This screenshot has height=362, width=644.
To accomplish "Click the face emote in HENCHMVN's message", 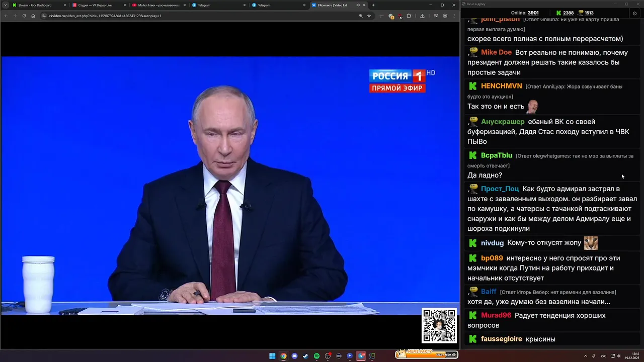I will coord(532,106).
